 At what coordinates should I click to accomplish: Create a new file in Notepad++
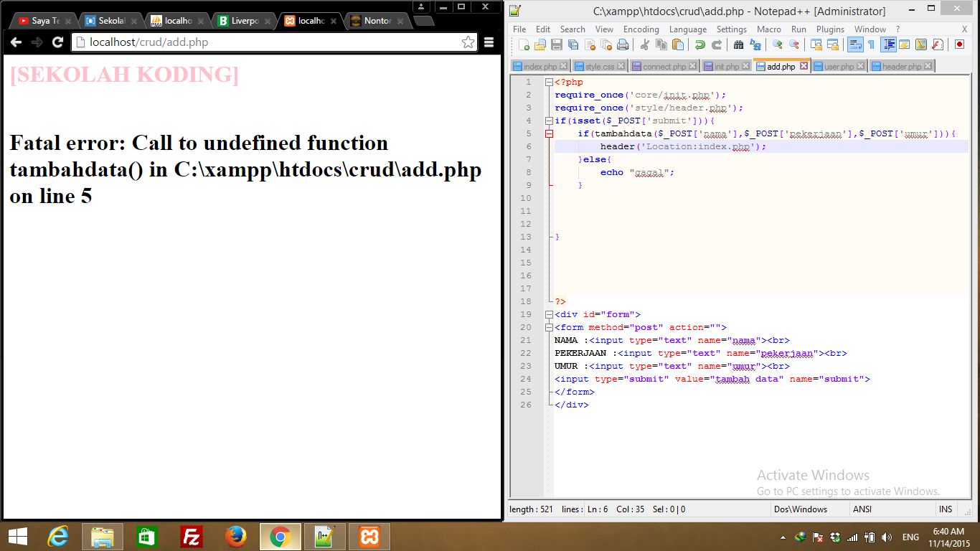524,44
